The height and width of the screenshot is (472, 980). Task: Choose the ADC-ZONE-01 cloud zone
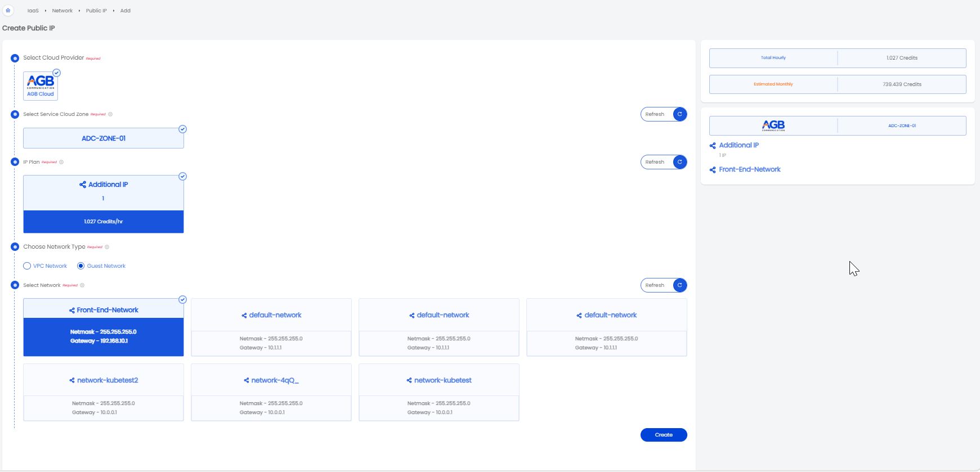tap(104, 138)
